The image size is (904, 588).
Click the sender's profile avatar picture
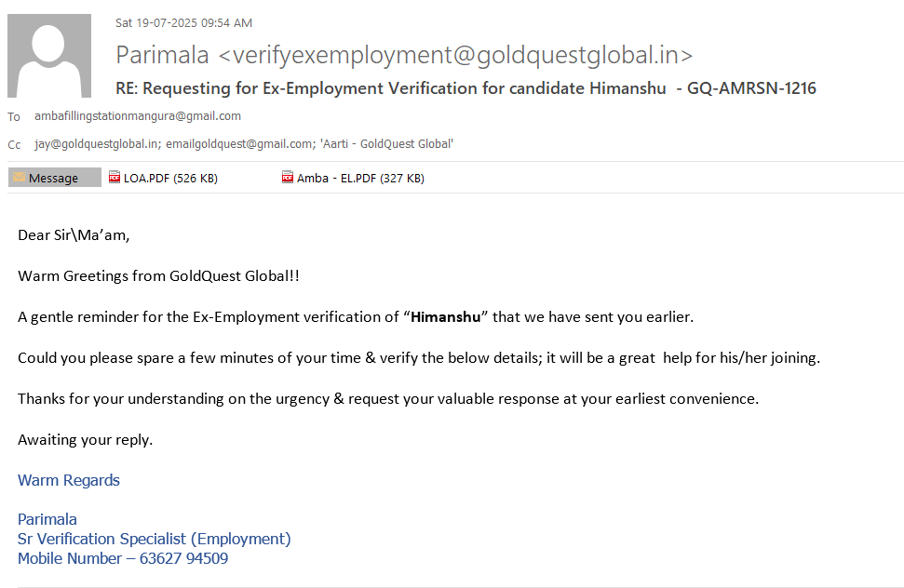(49, 56)
